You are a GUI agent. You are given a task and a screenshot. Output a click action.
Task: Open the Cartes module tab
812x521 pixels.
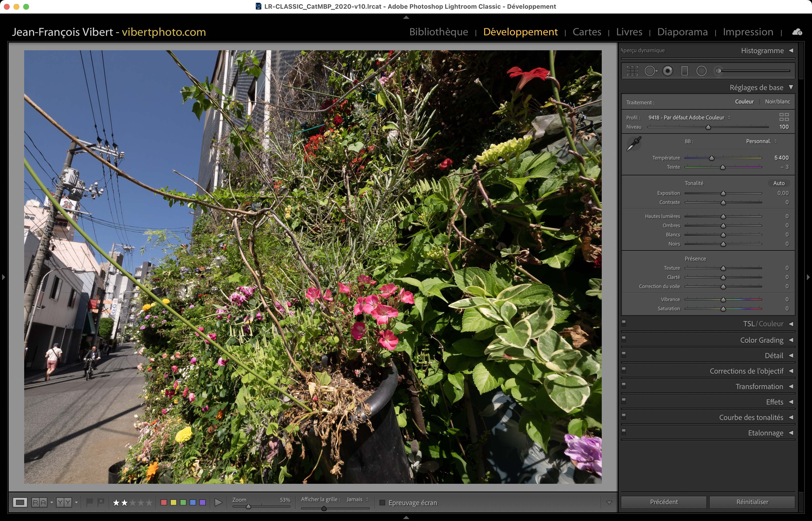(x=587, y=32)
